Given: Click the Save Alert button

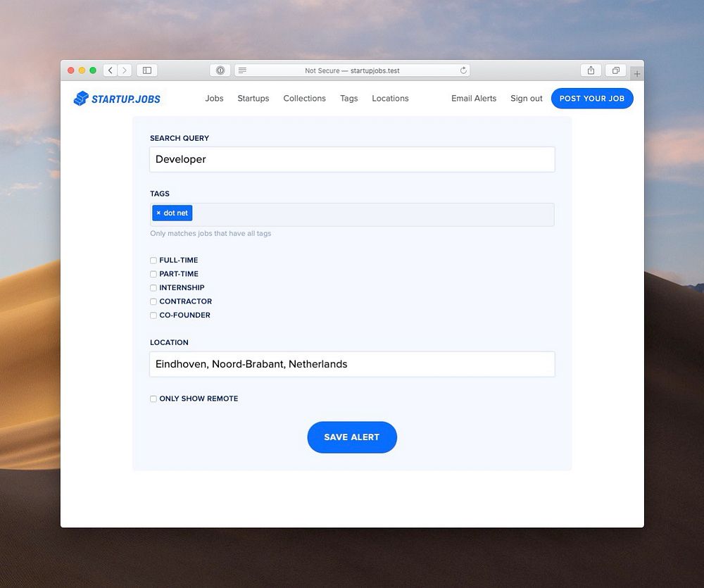Looking at the screenshot, I should [x=352, y=437].
